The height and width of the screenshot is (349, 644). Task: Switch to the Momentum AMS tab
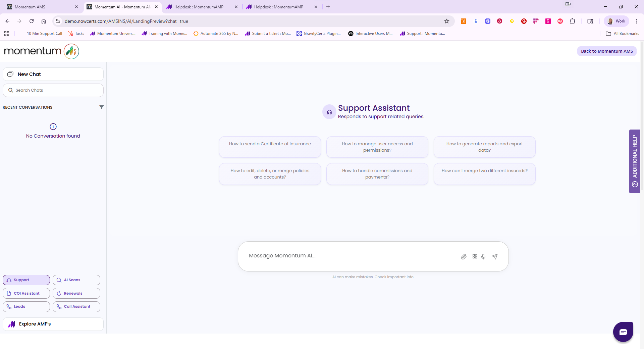click(x=42, y=7)
